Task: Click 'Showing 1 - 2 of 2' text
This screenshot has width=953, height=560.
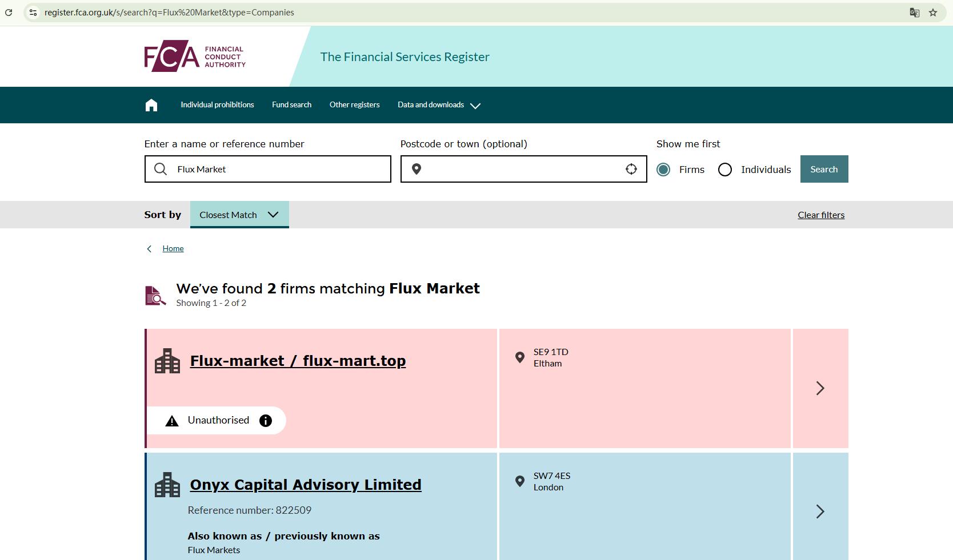Action: coord(211,303)
